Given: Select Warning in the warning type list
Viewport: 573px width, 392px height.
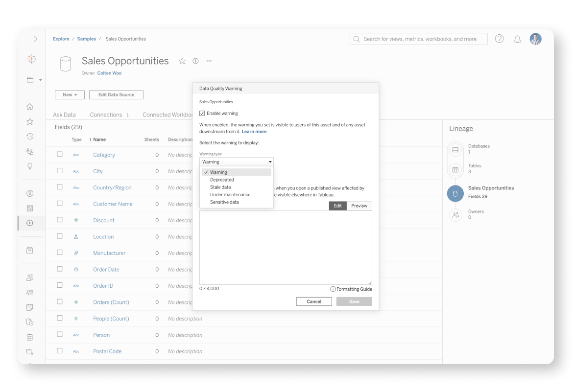Looking at the screenshot, I should point(237,172).
